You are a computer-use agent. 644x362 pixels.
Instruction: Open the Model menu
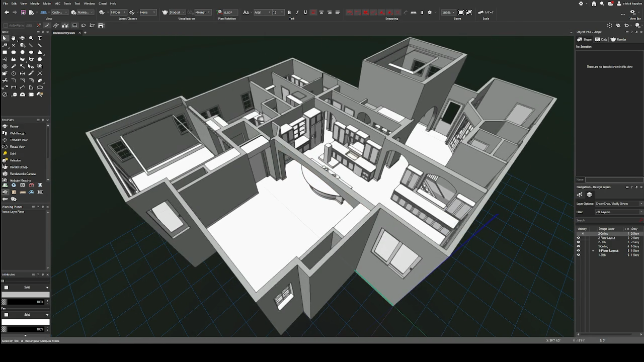[x=47, y=4]
